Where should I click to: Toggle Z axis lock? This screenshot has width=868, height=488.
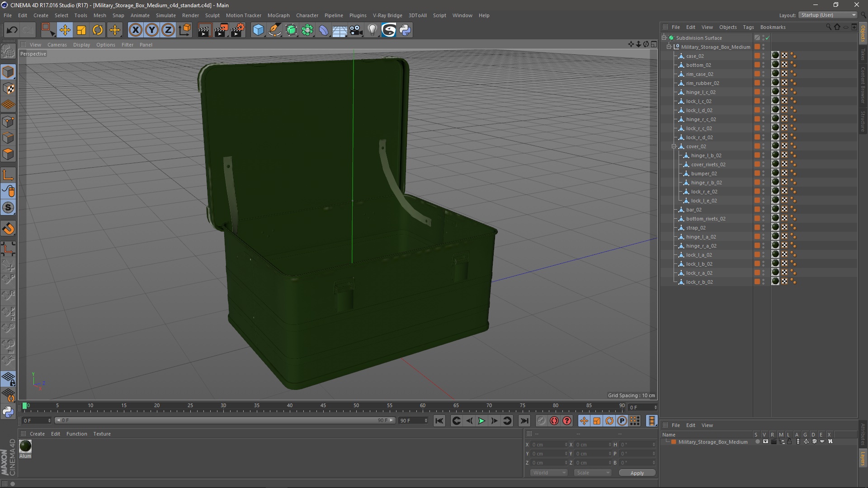point(168,30)
